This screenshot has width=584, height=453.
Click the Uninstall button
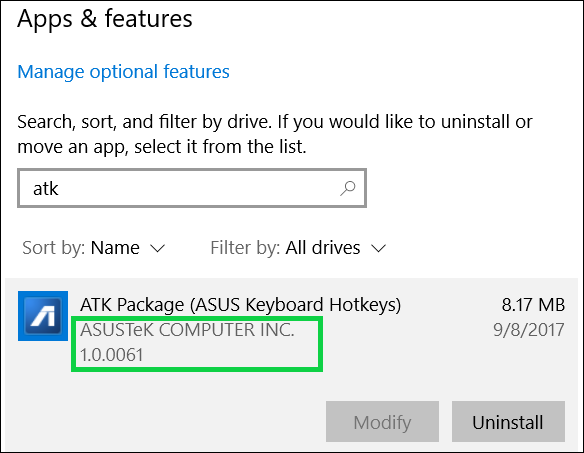coord(508,422)
